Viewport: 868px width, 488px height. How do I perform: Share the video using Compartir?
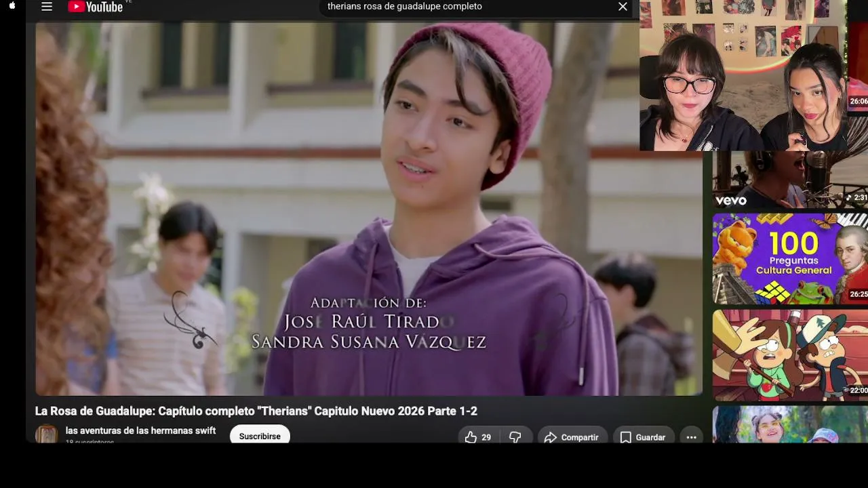572,437
